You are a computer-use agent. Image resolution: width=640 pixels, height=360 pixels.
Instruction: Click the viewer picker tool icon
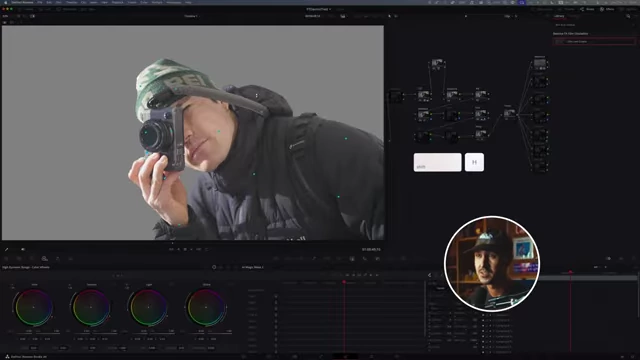coord(7,249)
